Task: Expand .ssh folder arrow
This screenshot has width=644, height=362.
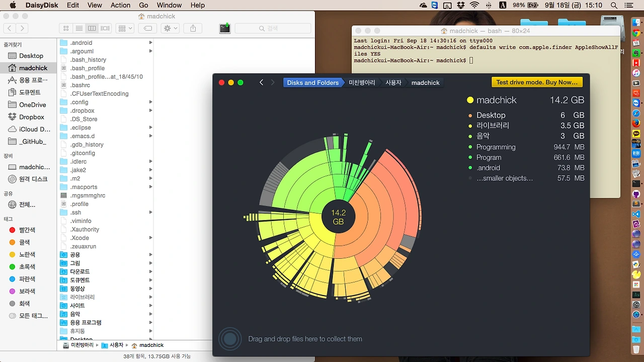Action: click(x=150, y=212)
